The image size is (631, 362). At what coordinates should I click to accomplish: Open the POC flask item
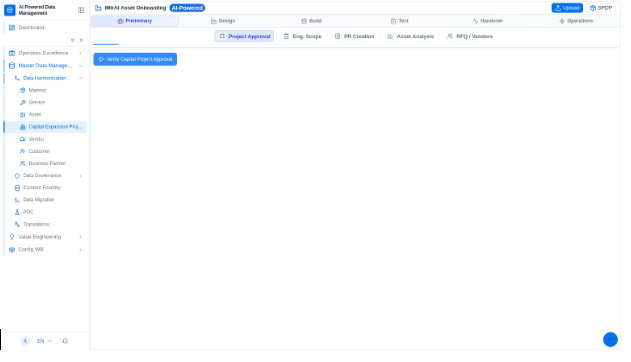point(45,212)
